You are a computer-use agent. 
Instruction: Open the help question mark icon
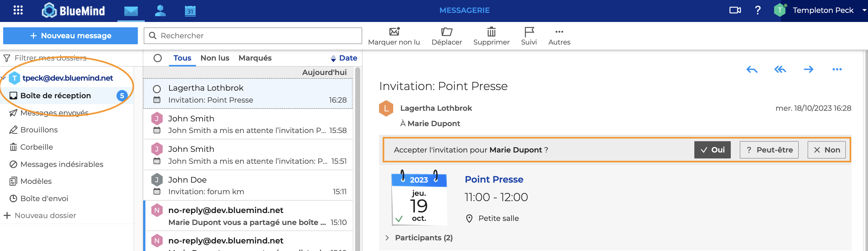click(x=757, y=10)
